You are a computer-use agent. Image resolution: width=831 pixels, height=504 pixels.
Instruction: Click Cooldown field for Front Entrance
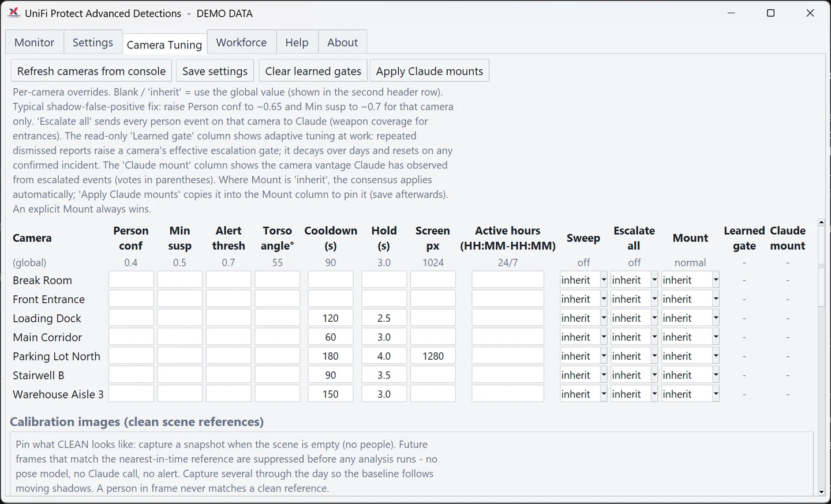coord(331,299)
